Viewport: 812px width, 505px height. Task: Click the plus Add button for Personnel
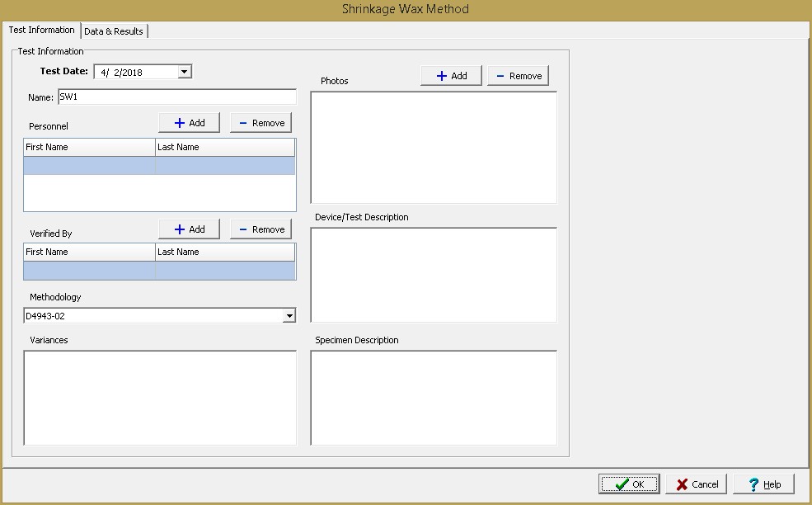click(189, 123)
